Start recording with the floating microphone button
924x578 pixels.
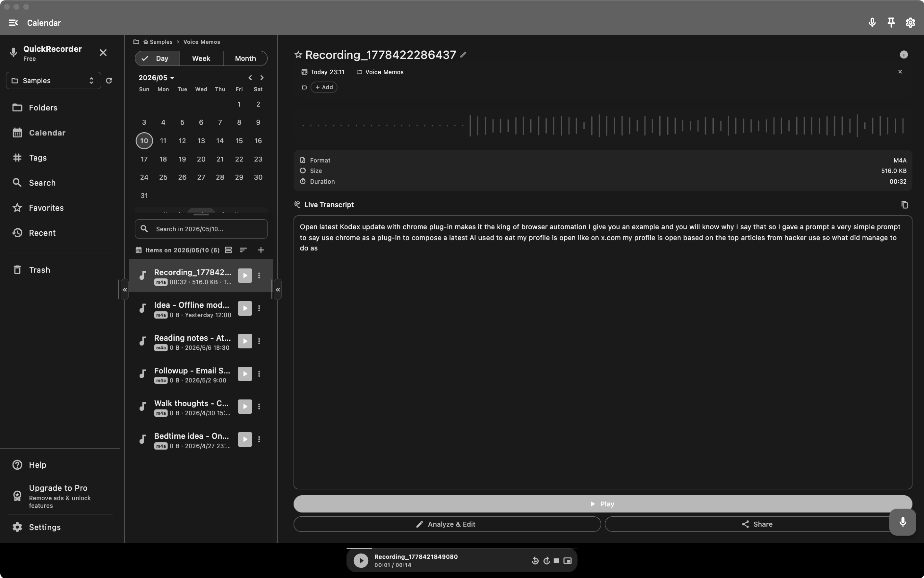click(903, 522)
